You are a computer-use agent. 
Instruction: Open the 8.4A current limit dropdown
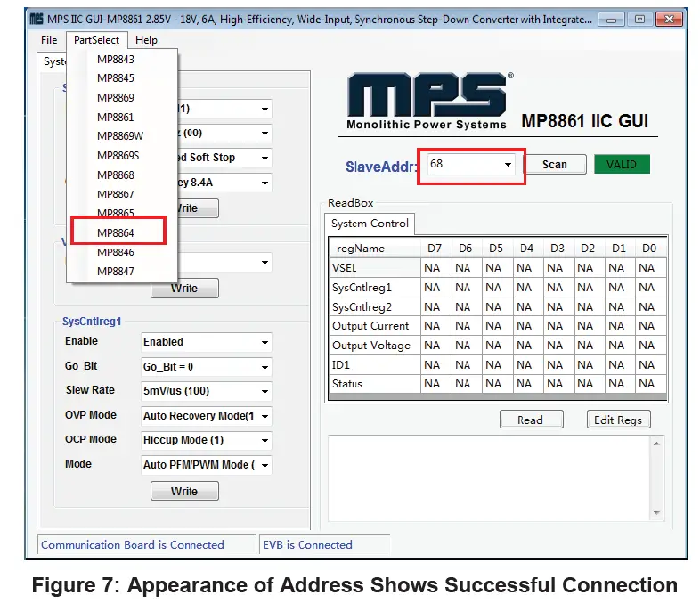click(224, 183)
